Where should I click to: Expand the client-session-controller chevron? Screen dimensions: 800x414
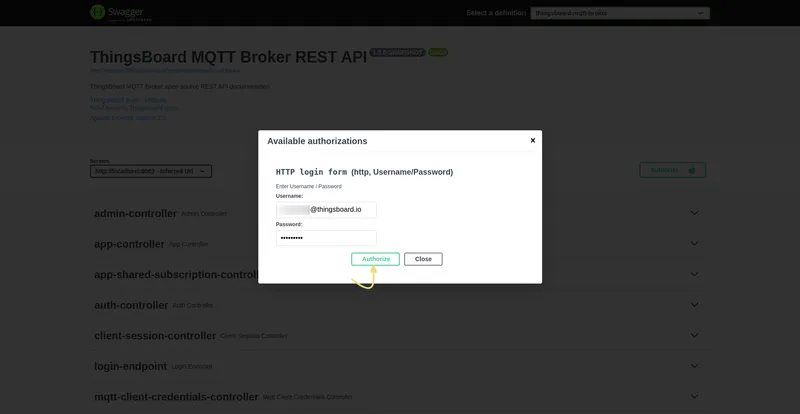coord(694,335)
